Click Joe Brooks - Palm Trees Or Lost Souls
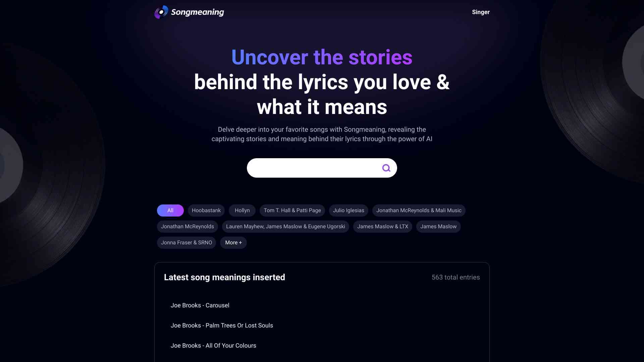Screen dimensions: 644x362 (222, 325)
